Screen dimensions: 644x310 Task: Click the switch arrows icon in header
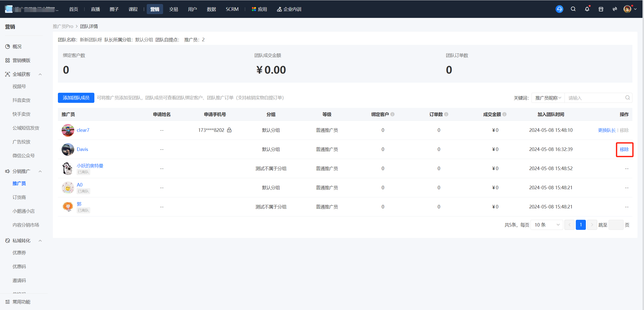click(x=615, y=9)
